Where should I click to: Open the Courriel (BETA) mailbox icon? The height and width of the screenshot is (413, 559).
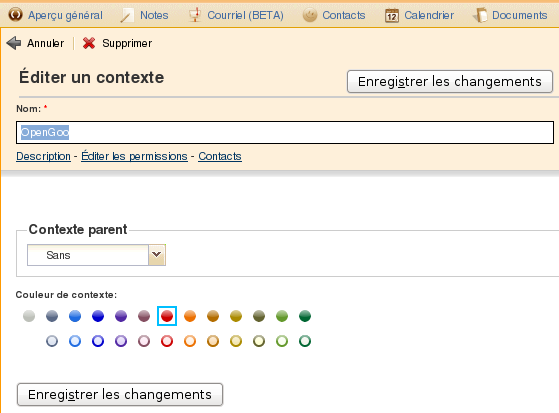point(195,15)
